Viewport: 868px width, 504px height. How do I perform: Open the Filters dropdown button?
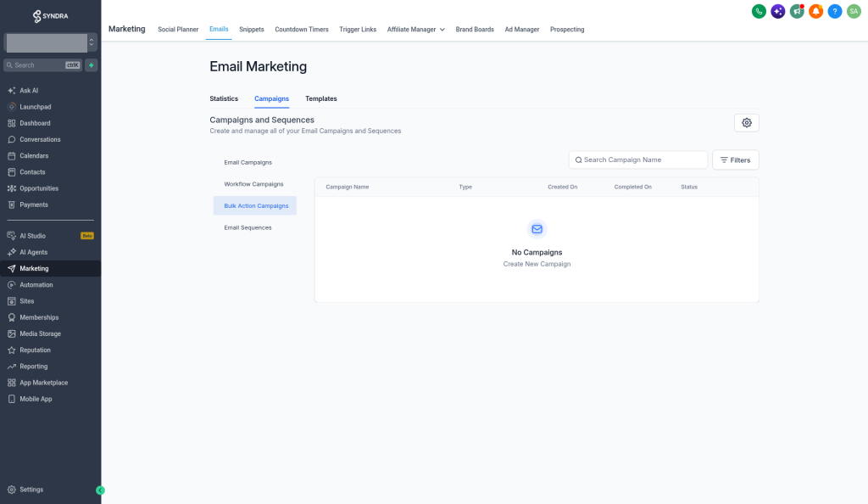click(735, 160)
